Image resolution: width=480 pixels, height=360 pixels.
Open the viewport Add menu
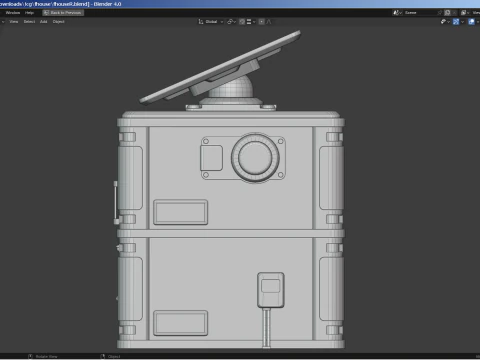click(x=44, y=22)
